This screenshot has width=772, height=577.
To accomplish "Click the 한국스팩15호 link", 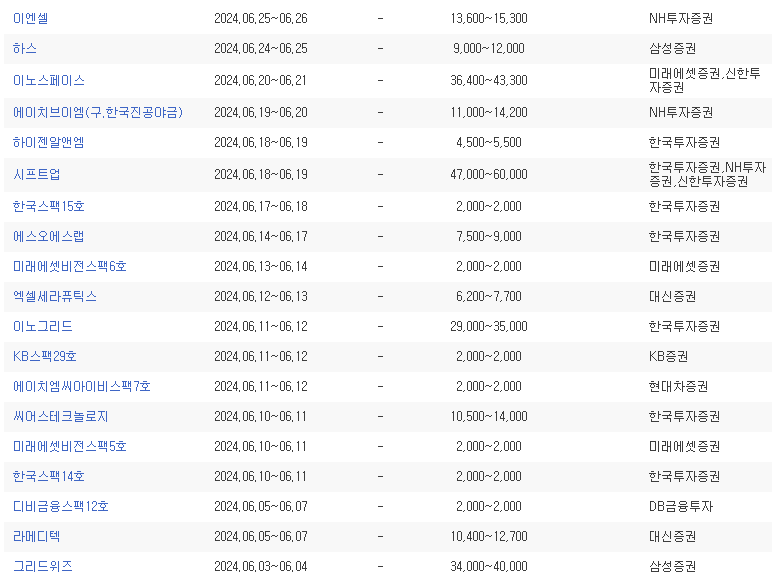I will click(49, 207).
